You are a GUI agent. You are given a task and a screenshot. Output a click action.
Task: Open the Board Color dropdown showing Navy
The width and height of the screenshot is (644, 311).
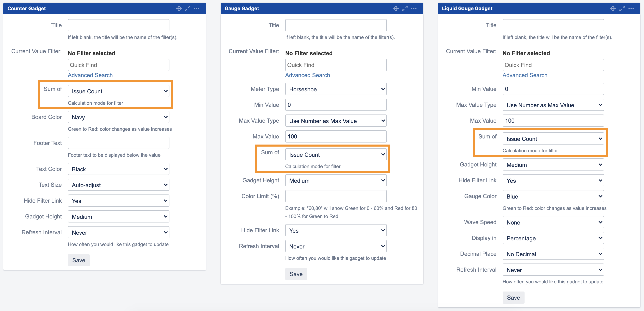[118, 117]
